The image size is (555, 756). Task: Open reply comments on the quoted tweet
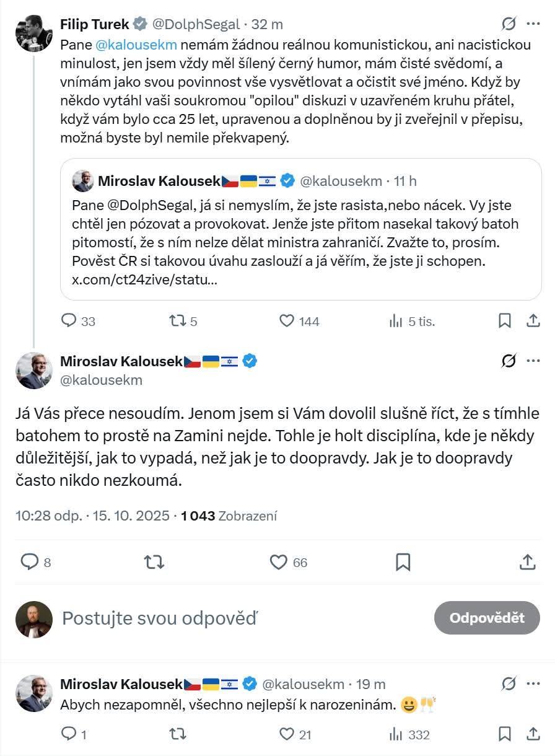pyautogui.click(x=68, y=320)
